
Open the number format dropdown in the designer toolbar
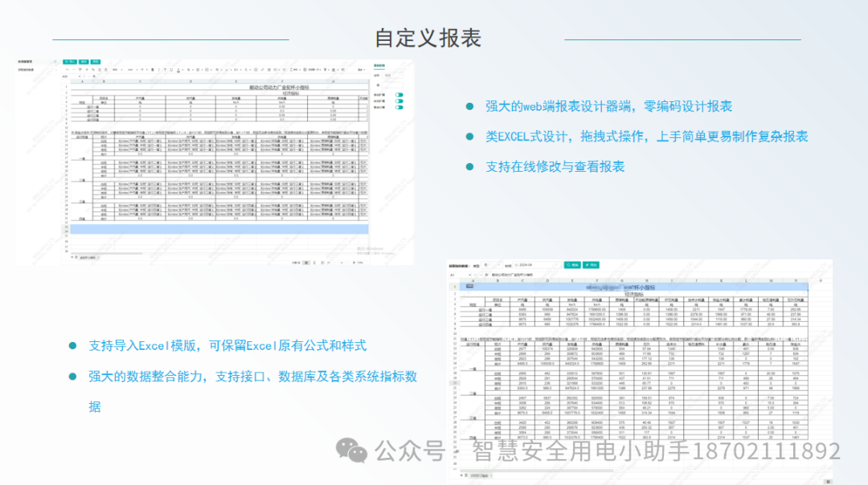[x=117, y=70]
